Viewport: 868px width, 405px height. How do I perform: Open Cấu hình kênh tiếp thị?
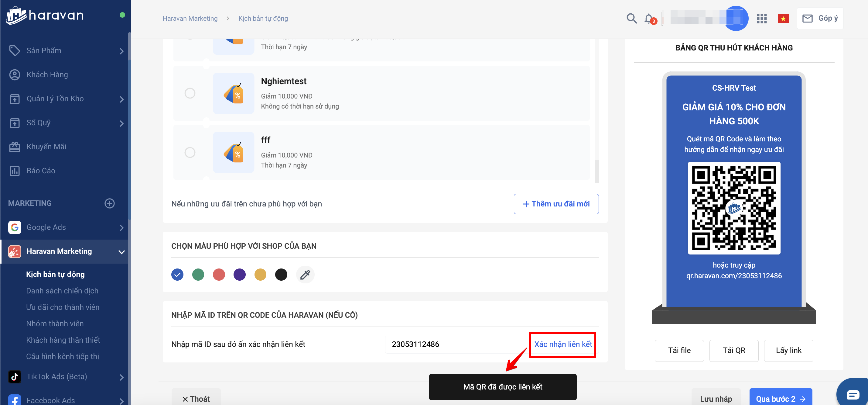63,356
